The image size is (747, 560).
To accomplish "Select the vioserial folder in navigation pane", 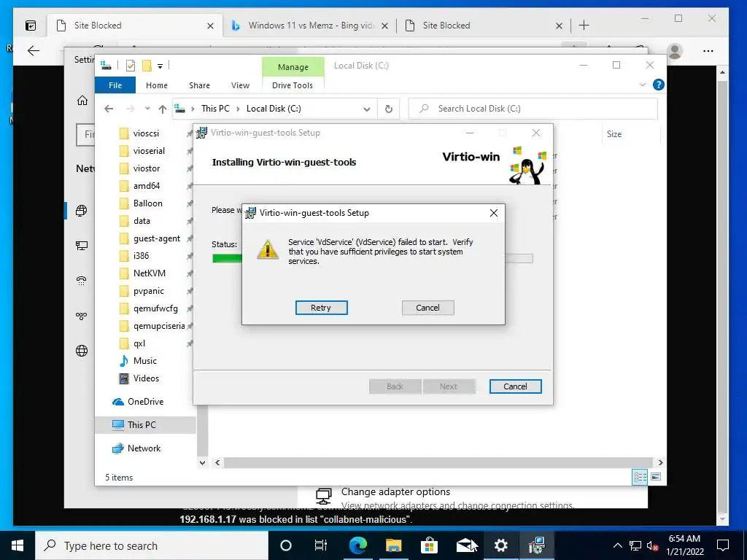I will point(149,151).
